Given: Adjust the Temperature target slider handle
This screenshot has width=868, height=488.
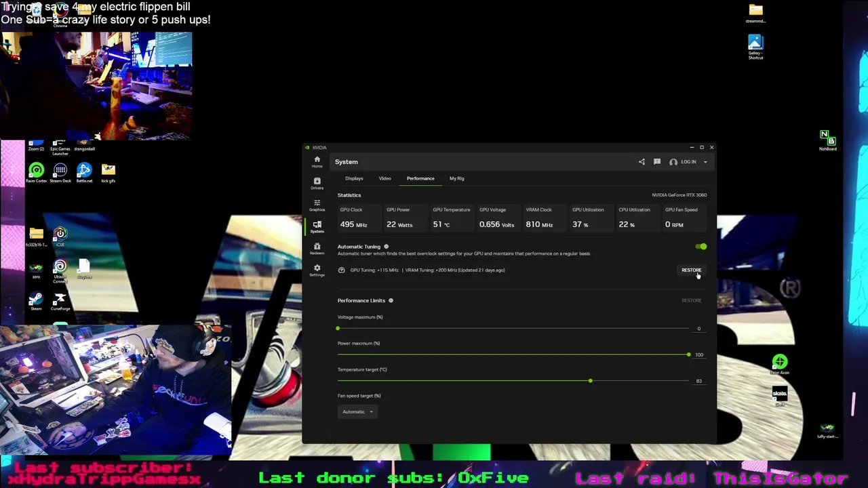Looking at the screenshot, I should (x=590, y=381).
